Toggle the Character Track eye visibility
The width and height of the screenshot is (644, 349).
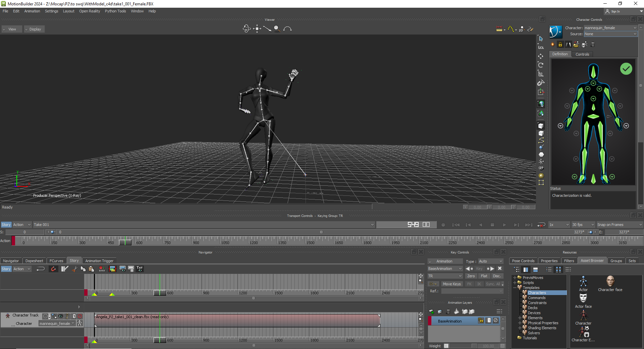pos(61,316)
